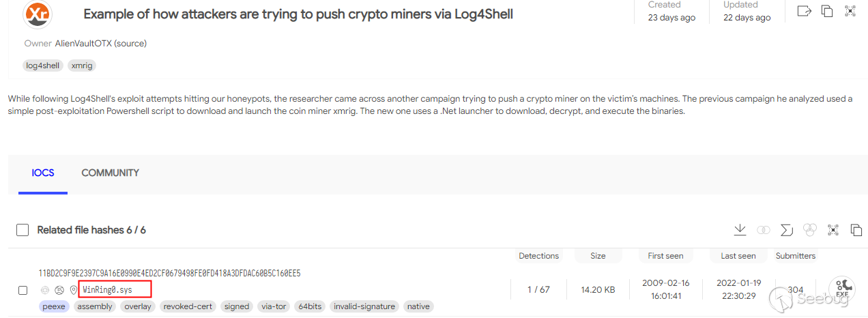
Task: Click the Xr collection avatar logo
Action: [x=37, y=14]
